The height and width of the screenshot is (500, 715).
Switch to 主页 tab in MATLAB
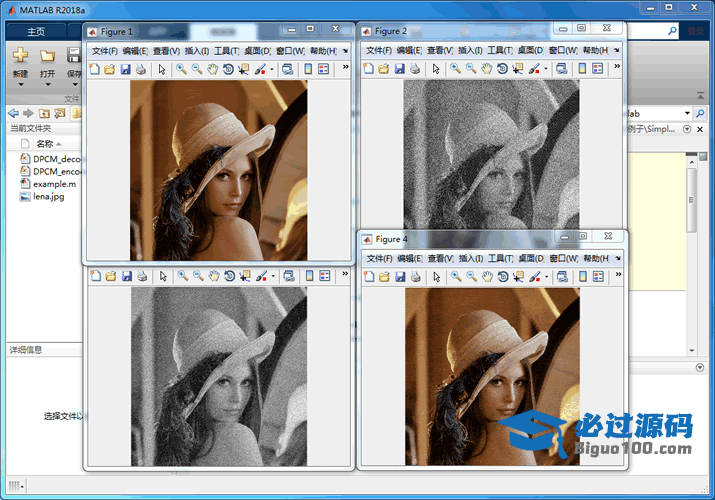click(36, 31)
